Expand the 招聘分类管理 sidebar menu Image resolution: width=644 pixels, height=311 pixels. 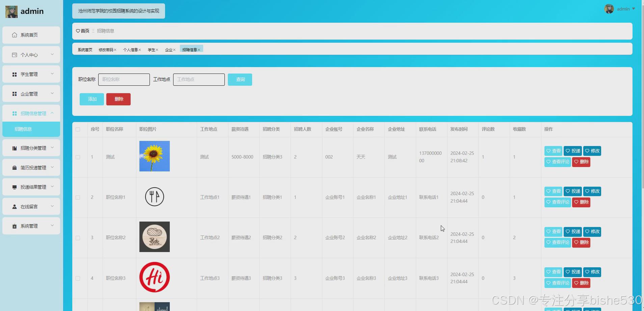click(x=52, y=147)
